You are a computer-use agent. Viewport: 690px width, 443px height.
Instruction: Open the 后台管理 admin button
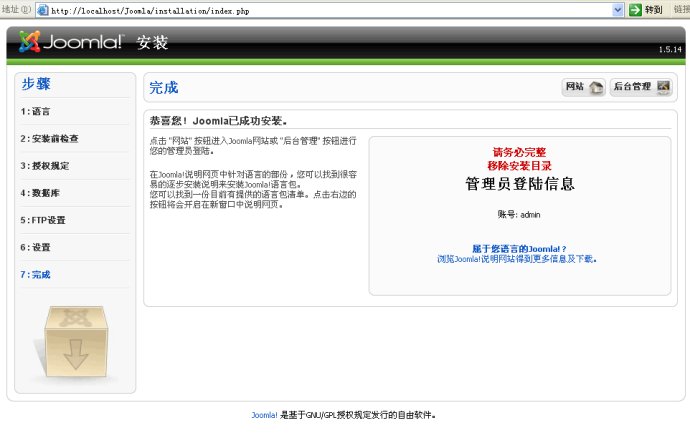(x=641, y=87)
